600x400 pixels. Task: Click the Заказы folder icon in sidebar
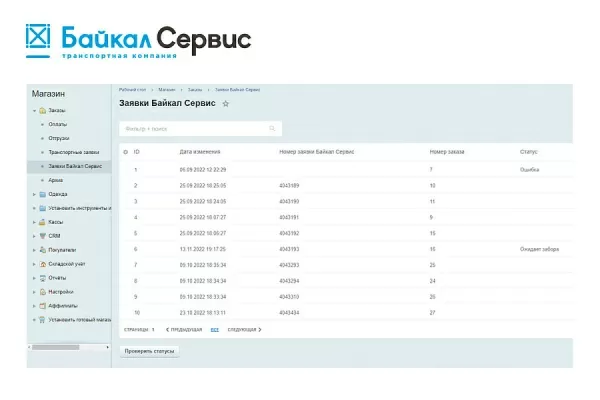point(42,110)
